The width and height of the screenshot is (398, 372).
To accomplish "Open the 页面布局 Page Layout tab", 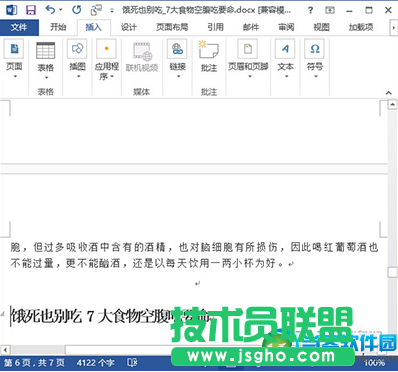I will click(172, 27).
